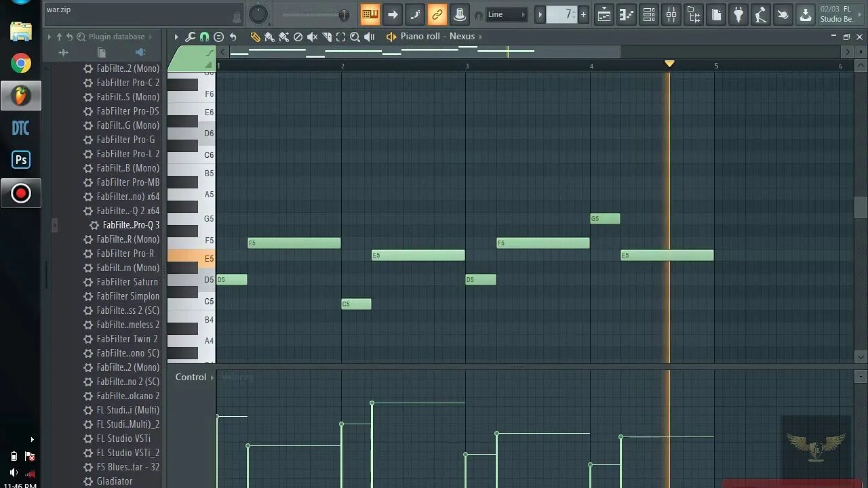
Task: Toggle link to controller button
Action: pos(437,14)
